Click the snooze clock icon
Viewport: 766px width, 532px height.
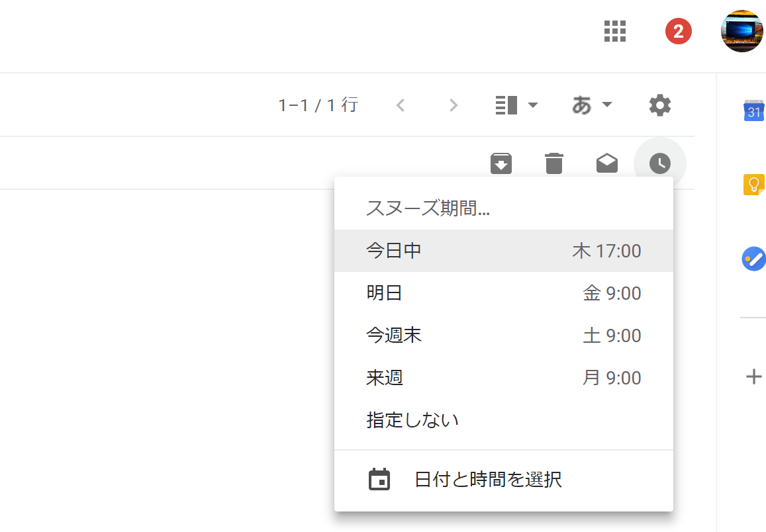pyautogui.click(x=659, y=163)
